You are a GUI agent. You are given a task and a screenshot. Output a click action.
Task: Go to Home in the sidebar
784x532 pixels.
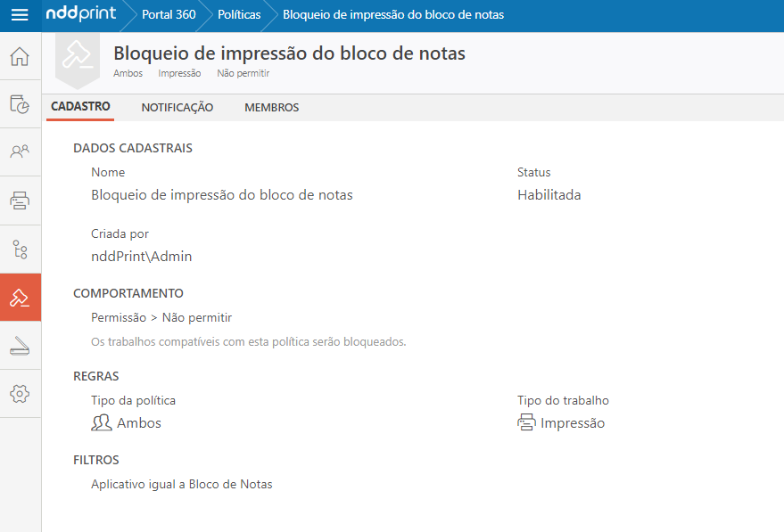click(20, 57)
